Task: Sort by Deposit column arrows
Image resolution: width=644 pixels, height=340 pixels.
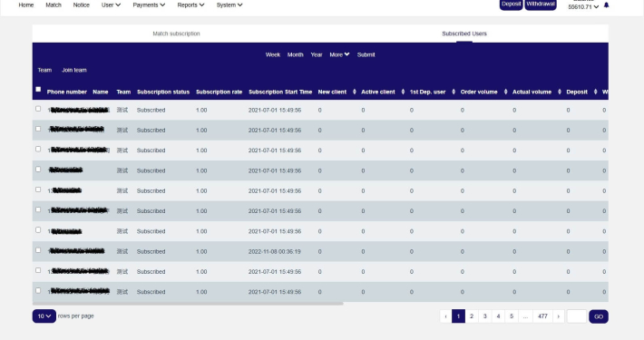Action: 596,92
